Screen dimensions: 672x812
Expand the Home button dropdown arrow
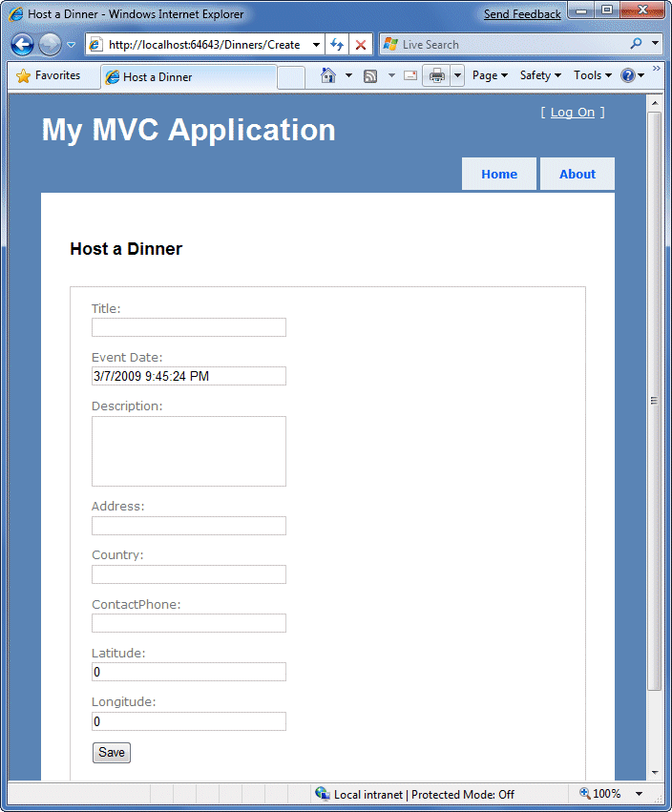point(348,75)
